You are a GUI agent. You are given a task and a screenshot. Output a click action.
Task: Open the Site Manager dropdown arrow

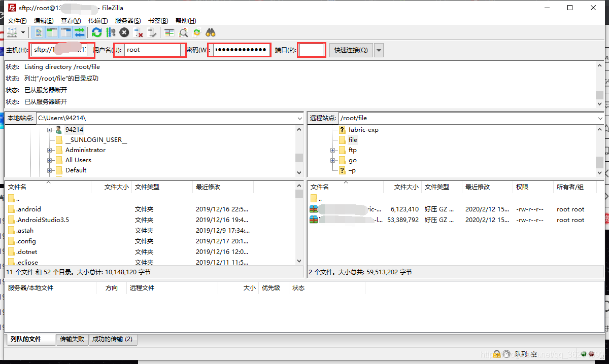point(23,32)
